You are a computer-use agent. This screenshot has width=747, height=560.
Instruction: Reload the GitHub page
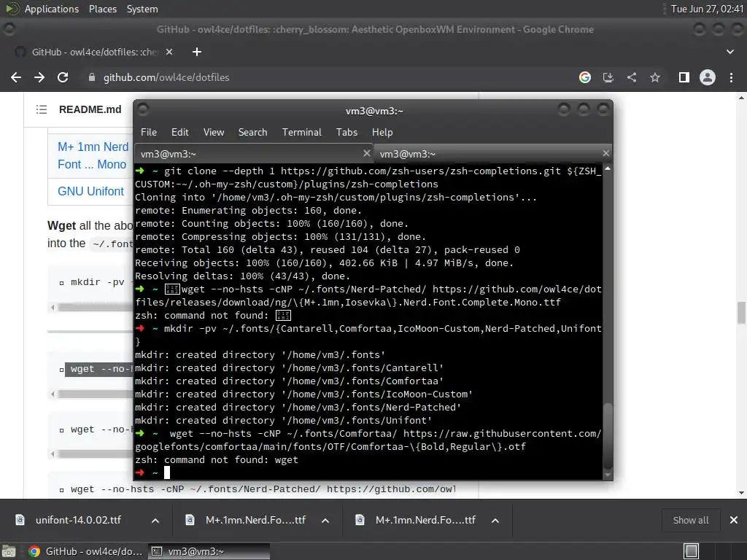pos(63,77)
